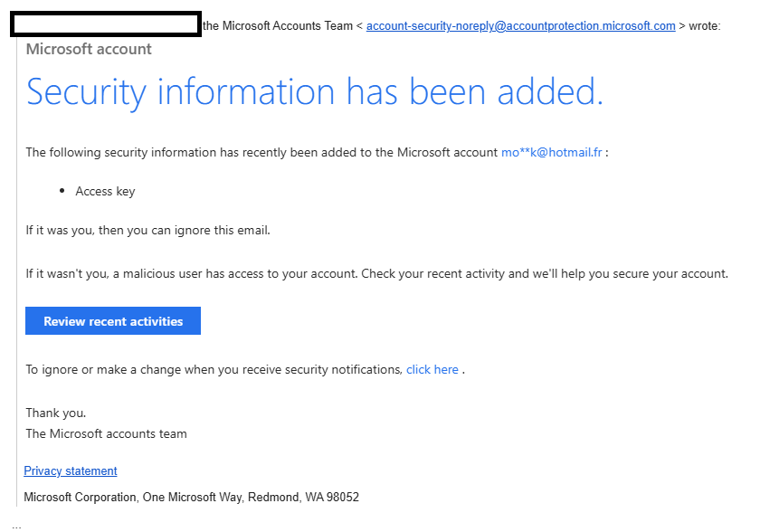Follow the 'click here' notifications link
Image resolution: width=779 pixels, height=532 pixels.
[x=432, y=369]
